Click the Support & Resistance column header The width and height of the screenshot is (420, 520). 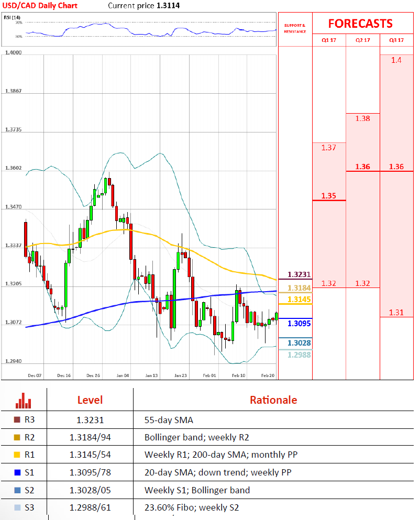(294, 28)
